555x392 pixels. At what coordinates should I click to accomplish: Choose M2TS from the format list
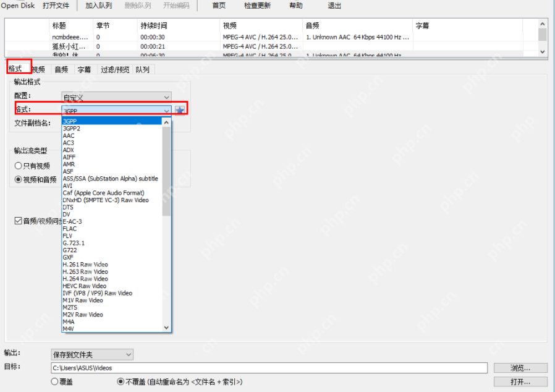point(112,307)
